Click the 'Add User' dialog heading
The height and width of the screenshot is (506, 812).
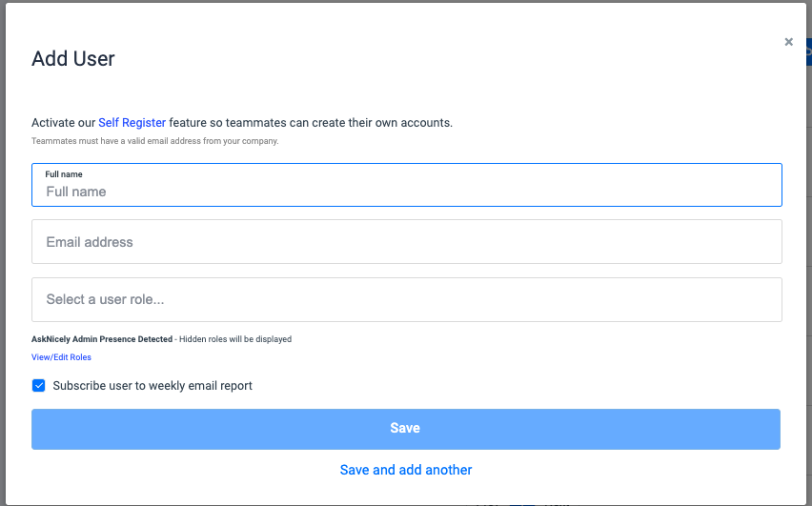[73, 59]
